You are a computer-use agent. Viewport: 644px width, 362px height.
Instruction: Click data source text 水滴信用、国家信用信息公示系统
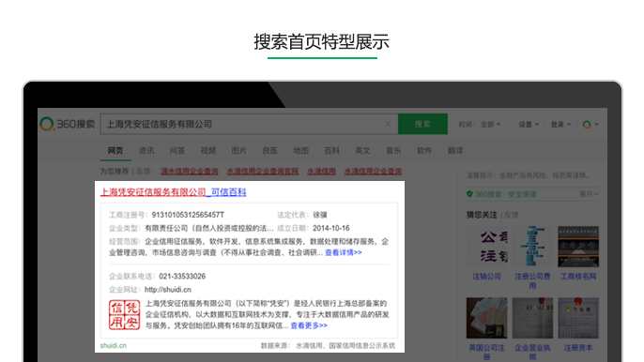tap(345, 345)
